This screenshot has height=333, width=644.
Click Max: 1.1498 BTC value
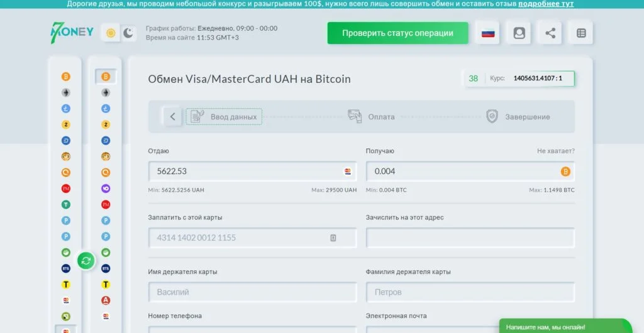552,190
